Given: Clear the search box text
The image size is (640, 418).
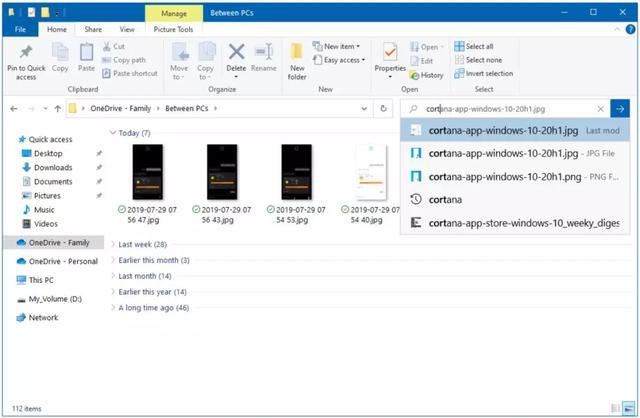Looking at the screenshot, I should click(600, 109).
